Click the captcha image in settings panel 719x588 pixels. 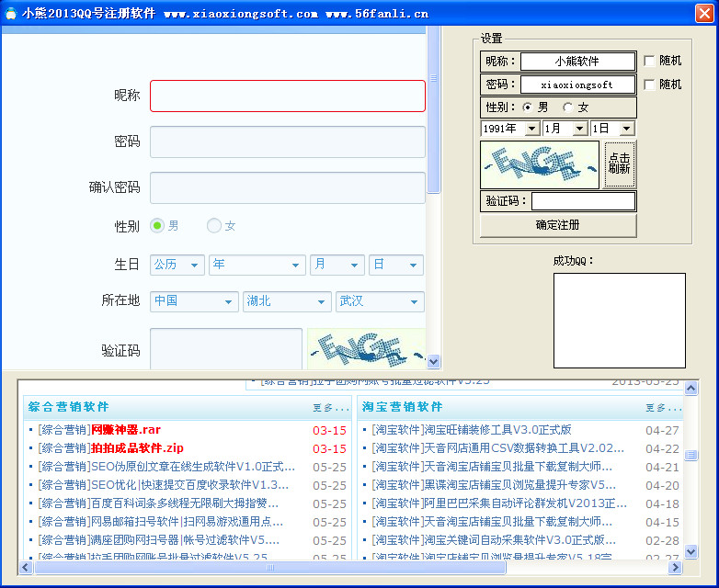tap(539, 164)
